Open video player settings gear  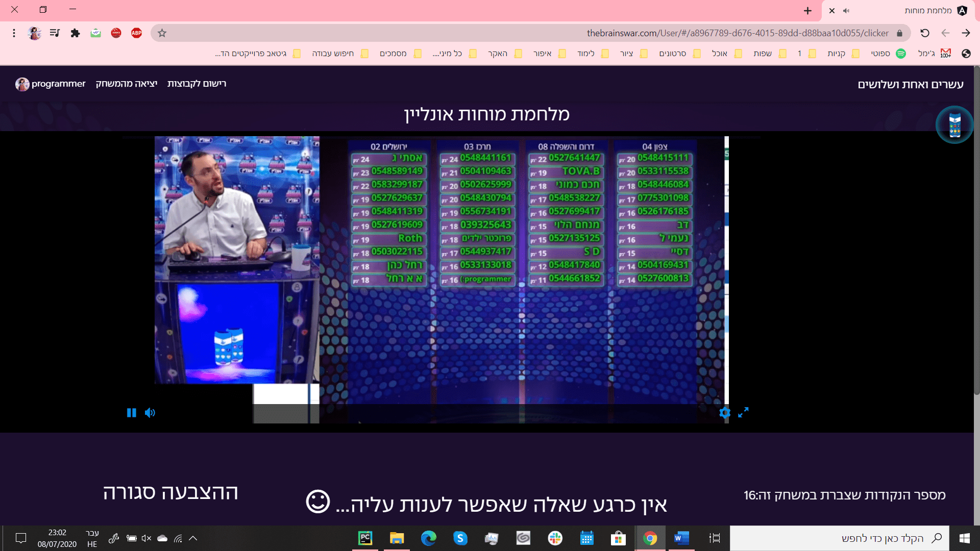tap(725, 413)
